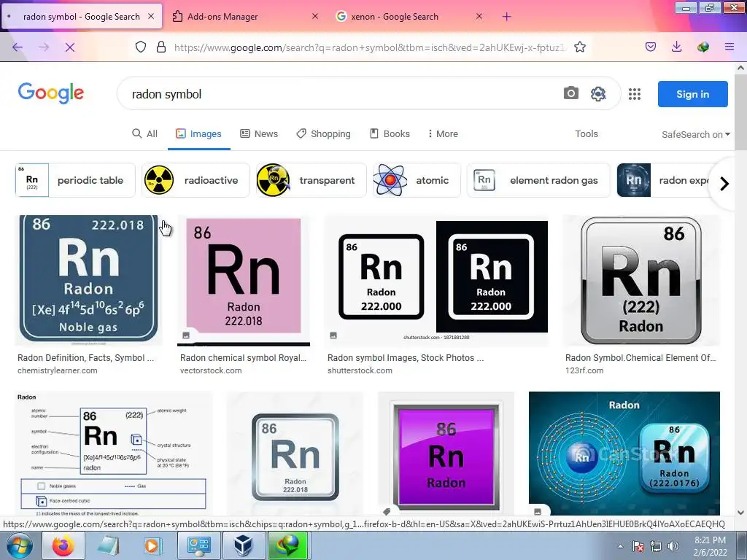Viewport: 747px width, 560px height.
Task: Open the blue Radon noble gas image
Action: click(x=88, y=279)
